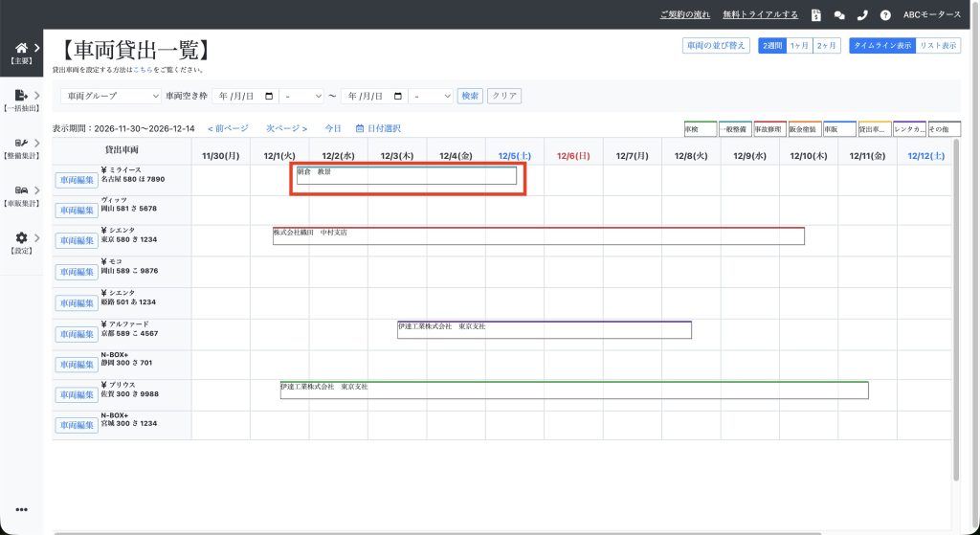Go to 次ページ> next page
The image size is (980, 535).
click(x=287, y=129)
